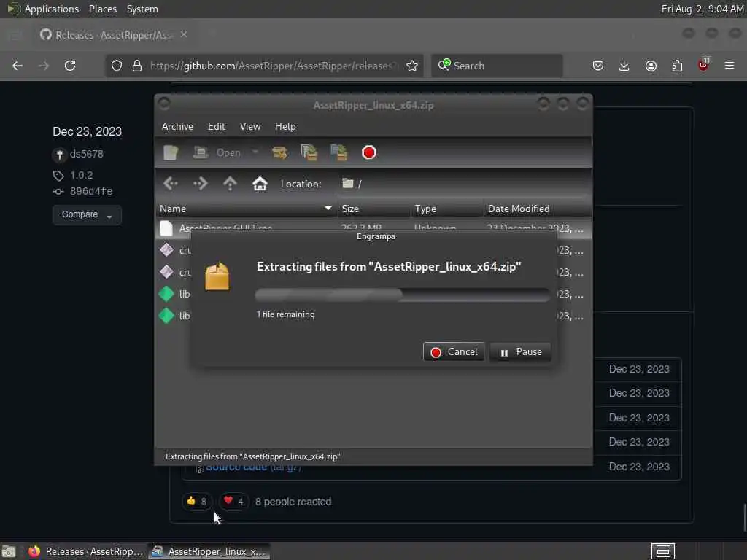
Task: Pause the extraction progress
Action: tap(520, 352)
